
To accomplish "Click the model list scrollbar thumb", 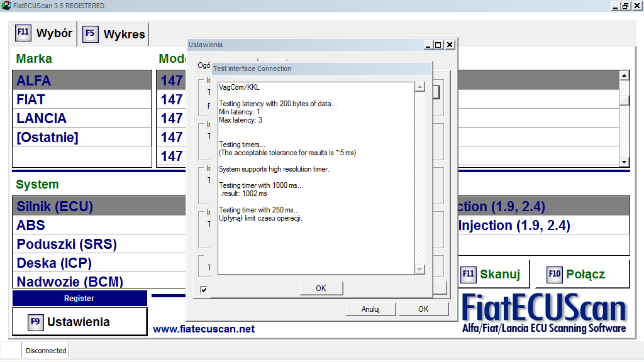I will [x=625, y=100].
